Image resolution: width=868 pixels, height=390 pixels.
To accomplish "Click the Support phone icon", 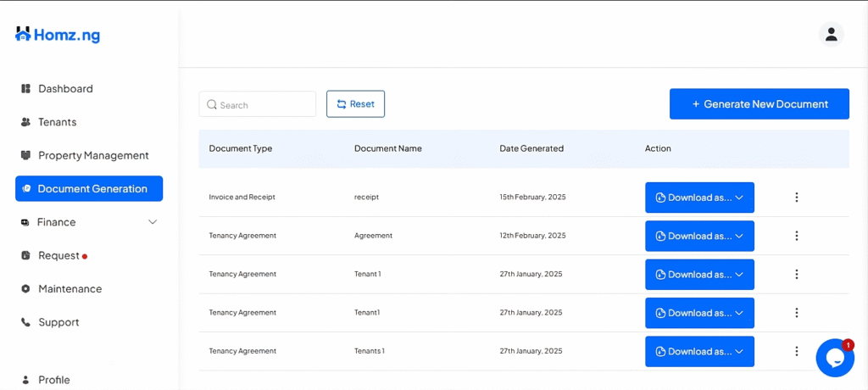I will click(x=25, y=322).
